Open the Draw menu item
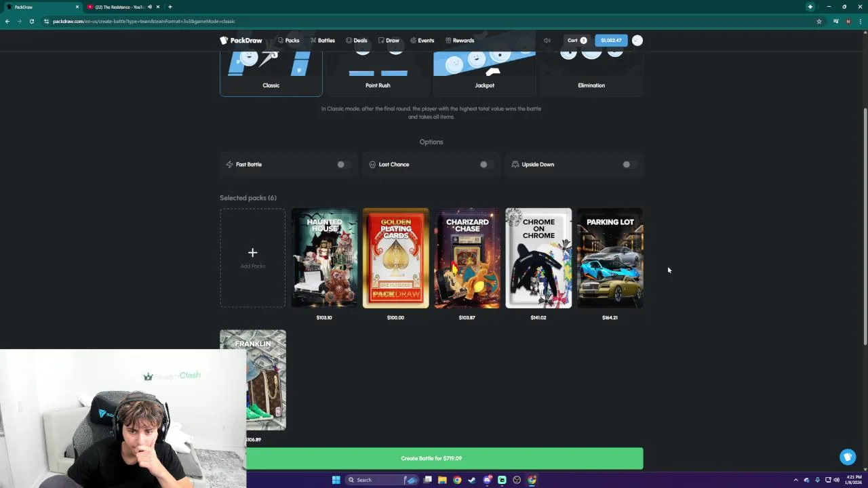The image size is (868, 488). coord(389,40)
